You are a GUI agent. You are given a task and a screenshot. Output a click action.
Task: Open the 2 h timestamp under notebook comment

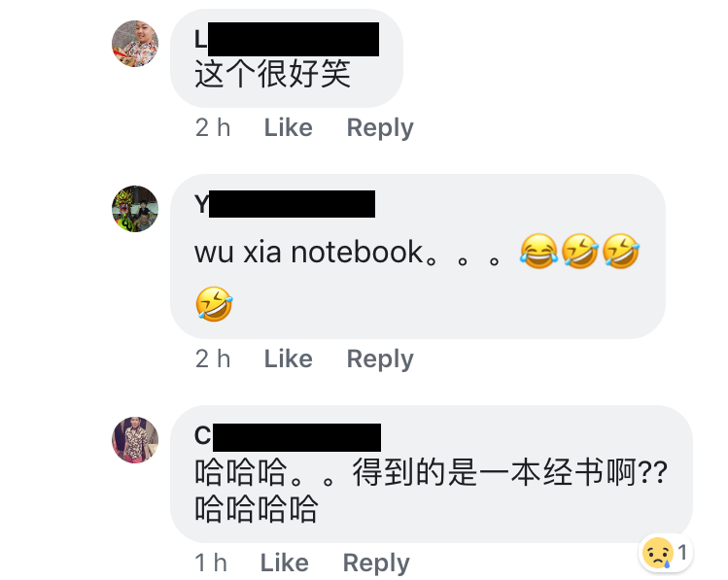[213, 358]
